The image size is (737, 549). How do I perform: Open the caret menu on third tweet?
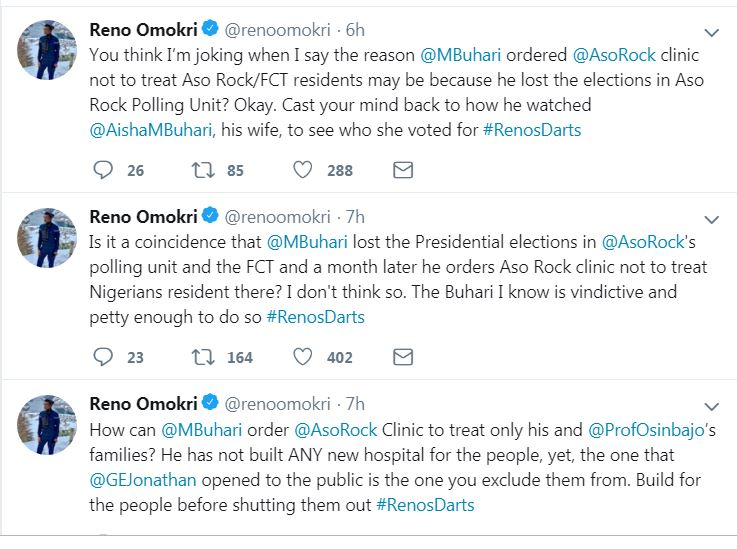[711, 406]
